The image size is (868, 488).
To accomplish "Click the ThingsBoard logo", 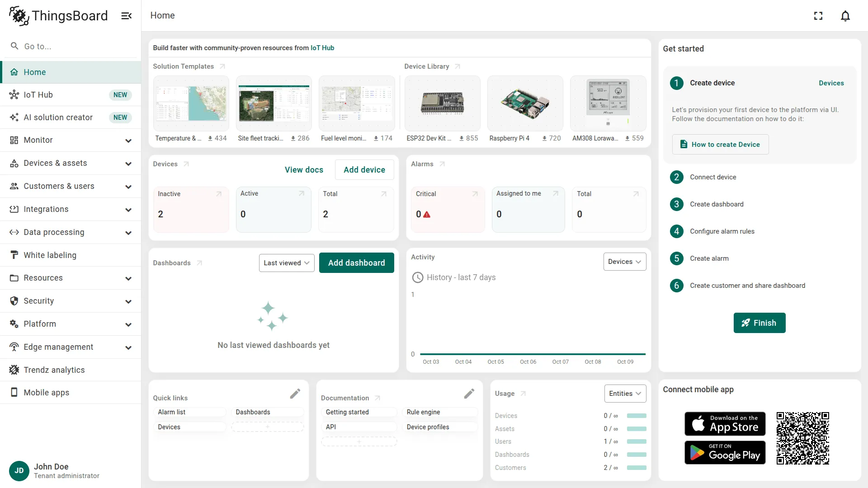I will pos(58,16).
